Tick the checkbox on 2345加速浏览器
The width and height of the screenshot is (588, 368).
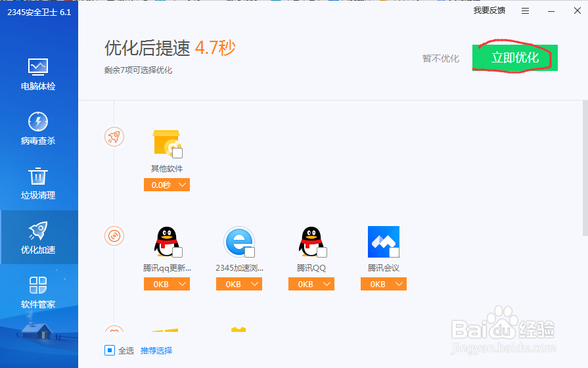pyautogui.click(x=250, y=252)
